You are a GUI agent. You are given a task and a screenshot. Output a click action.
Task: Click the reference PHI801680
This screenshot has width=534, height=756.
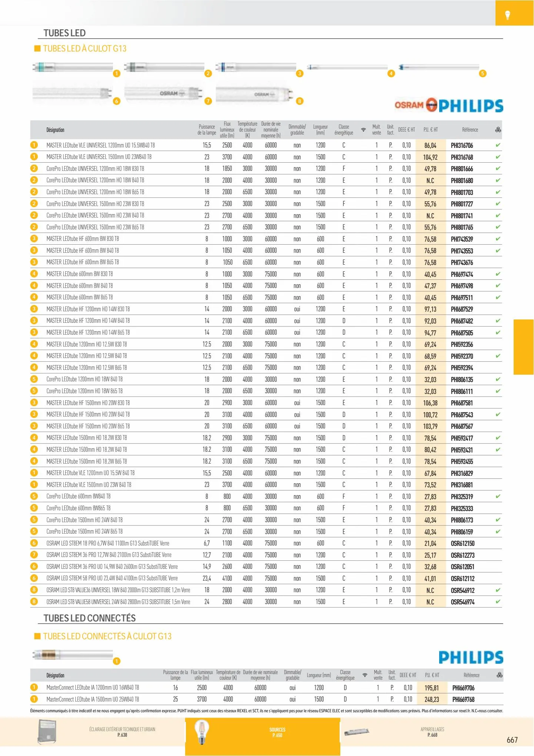pos(462,181)
